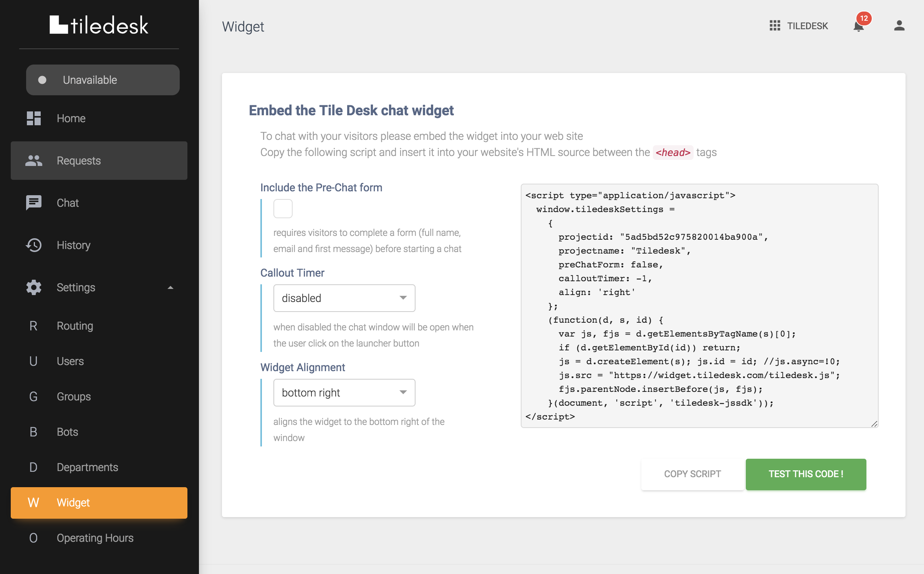The height and width of the screenshot is (574, 924).
Task: Open Users settings
Action: (99, 361)
